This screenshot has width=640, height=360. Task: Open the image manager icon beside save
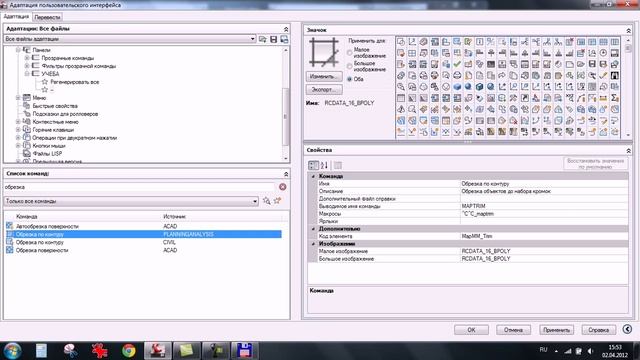(284, 39)
